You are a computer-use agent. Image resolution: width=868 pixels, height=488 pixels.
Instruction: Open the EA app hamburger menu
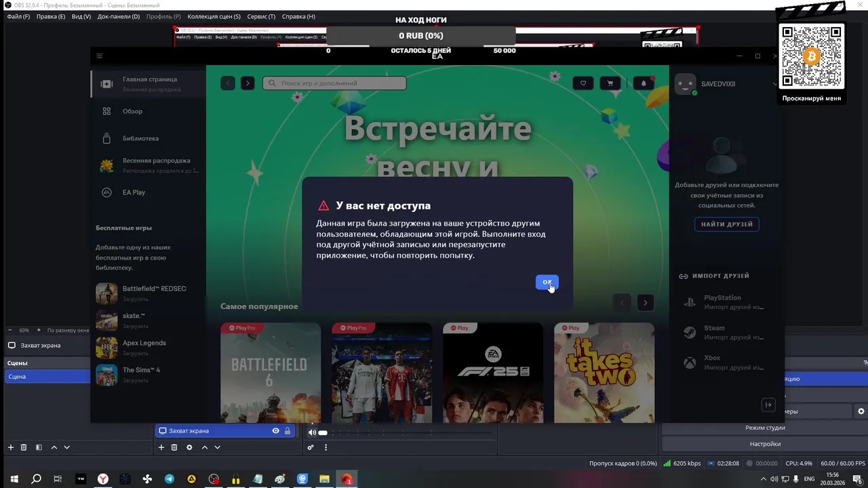99,56
